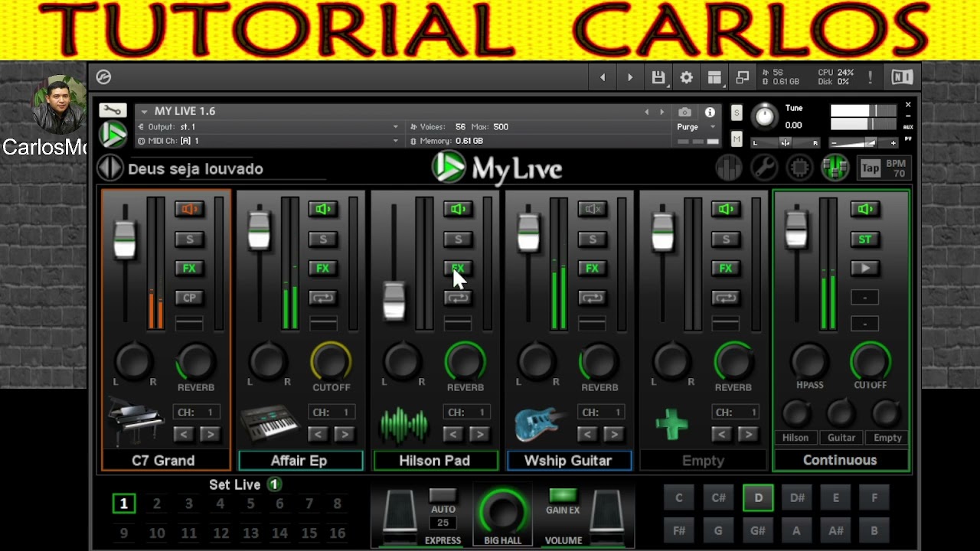Click the minimize view icon in header
The width and height of the screenshot is (980, 551).
click(x=742, y=77)
